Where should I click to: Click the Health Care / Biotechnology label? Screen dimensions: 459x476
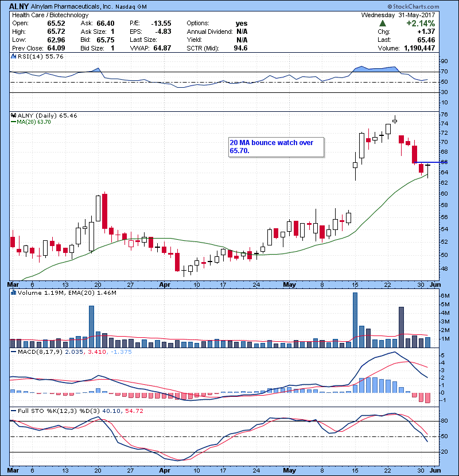tap(50, 15)
